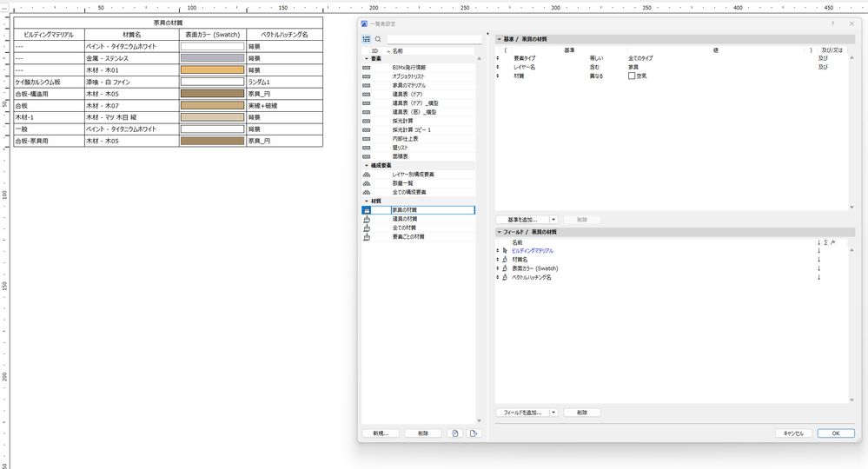Click sort arrow for ビルディングマテリアル field
868x469 pixels.
pyautogui.click(x=818, y=250)
